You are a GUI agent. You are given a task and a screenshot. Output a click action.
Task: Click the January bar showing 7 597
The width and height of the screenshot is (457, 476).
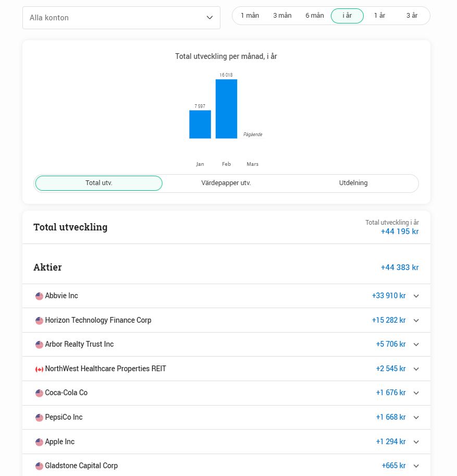200,124
